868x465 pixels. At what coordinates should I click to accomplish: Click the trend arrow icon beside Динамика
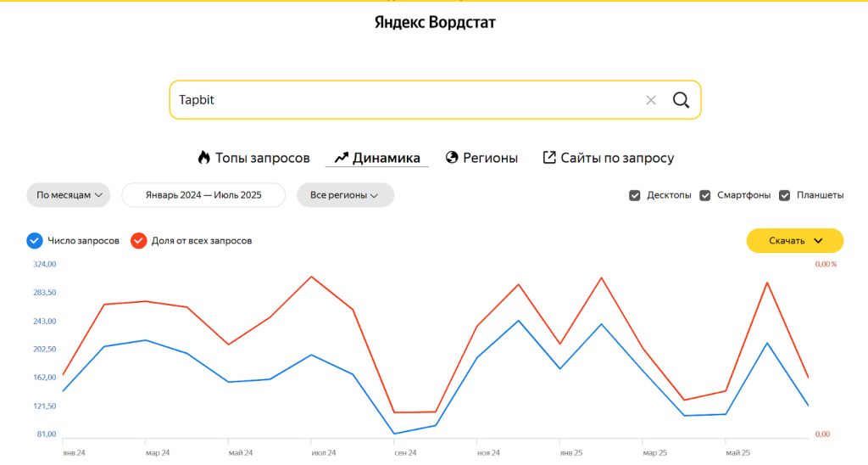(x=341, y=158)
